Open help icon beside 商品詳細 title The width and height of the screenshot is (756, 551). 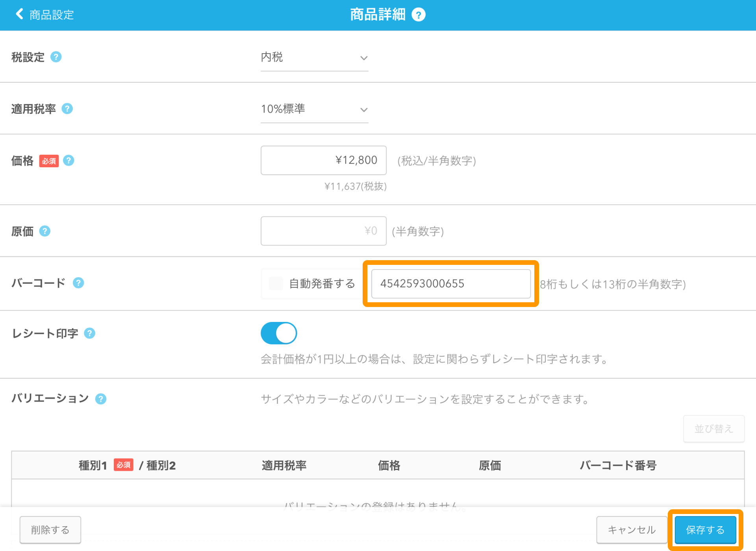[x=418, y=15]
